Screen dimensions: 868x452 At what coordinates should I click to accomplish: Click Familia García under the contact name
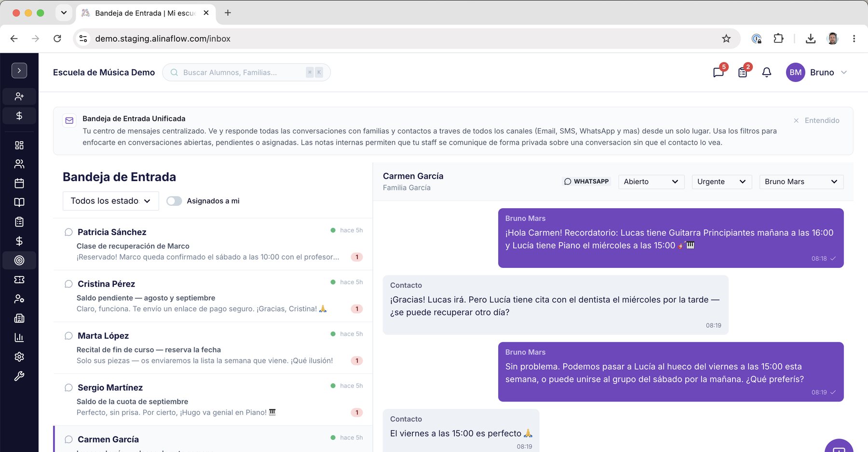pyautogui.click(x=407, y=188)
